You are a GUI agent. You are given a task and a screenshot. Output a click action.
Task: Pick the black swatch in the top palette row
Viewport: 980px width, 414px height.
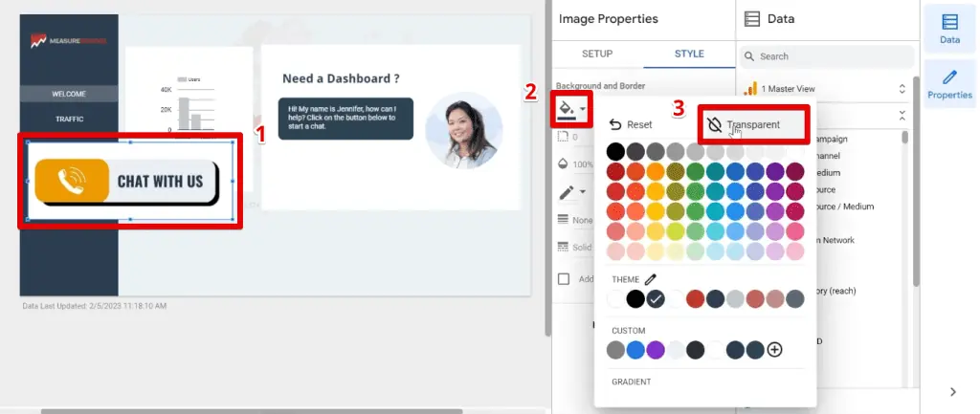point(615,151)
